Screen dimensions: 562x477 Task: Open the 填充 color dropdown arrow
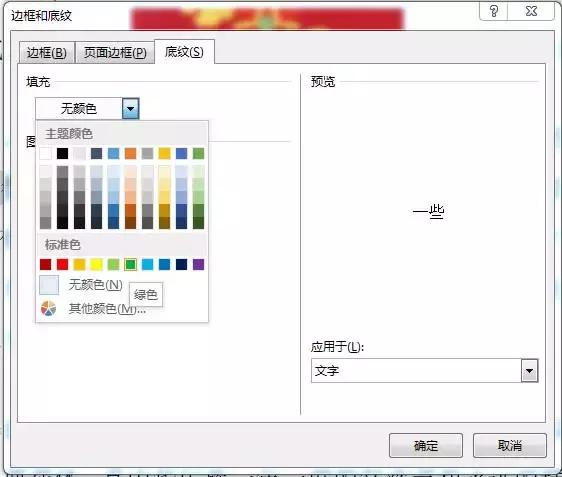click(130, 108)
